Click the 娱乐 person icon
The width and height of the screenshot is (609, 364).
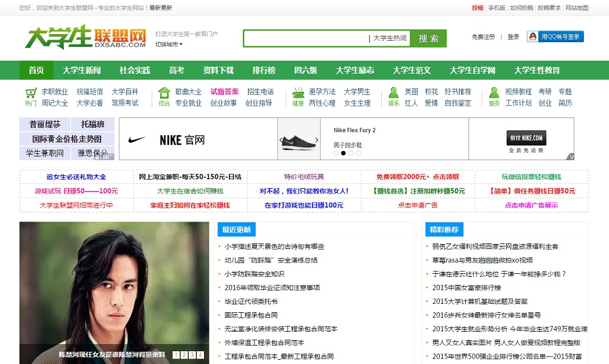[393, 93]
